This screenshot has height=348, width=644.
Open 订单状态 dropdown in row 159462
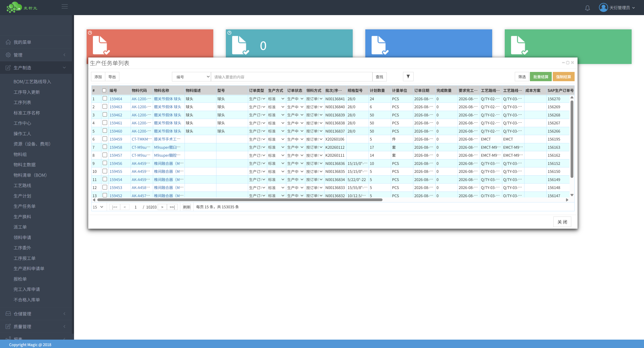coord(295,115)
